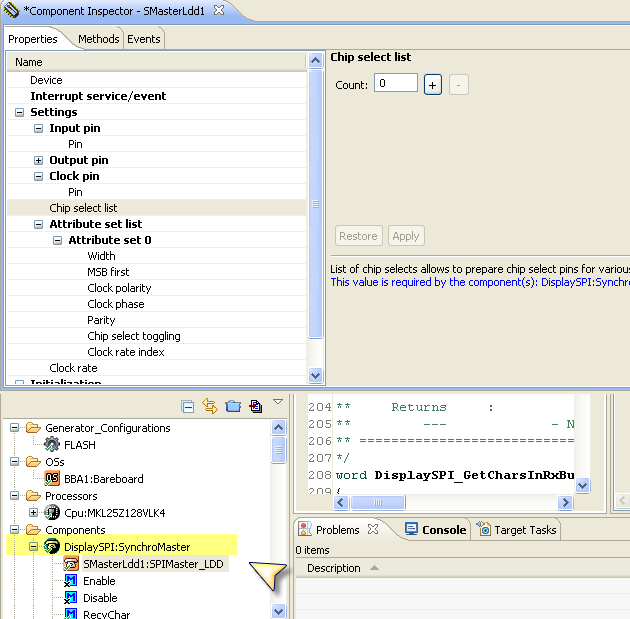Click the Apply button
Viewport: 630px width, 619px height.
click(x=406, y=236)
